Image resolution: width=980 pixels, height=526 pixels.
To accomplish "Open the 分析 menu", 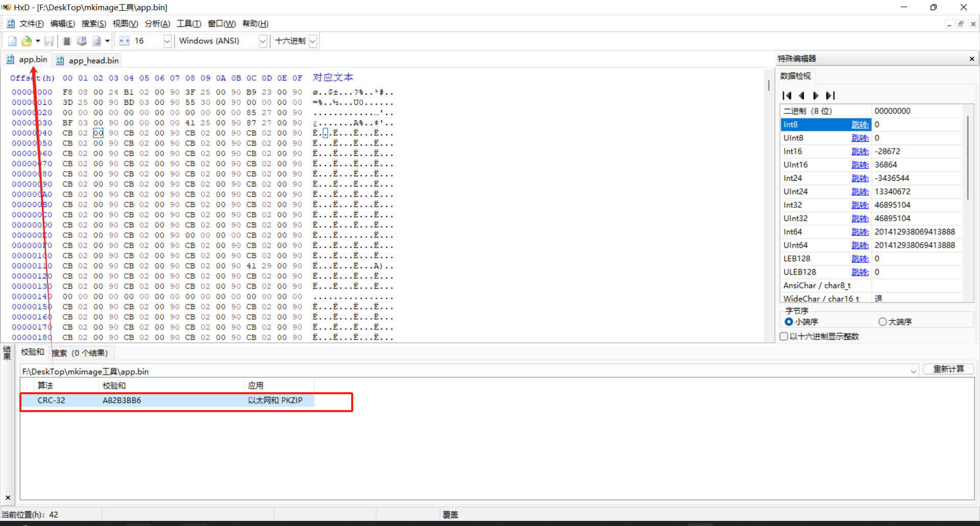I will pyautogui.click(x=157, y=23).
